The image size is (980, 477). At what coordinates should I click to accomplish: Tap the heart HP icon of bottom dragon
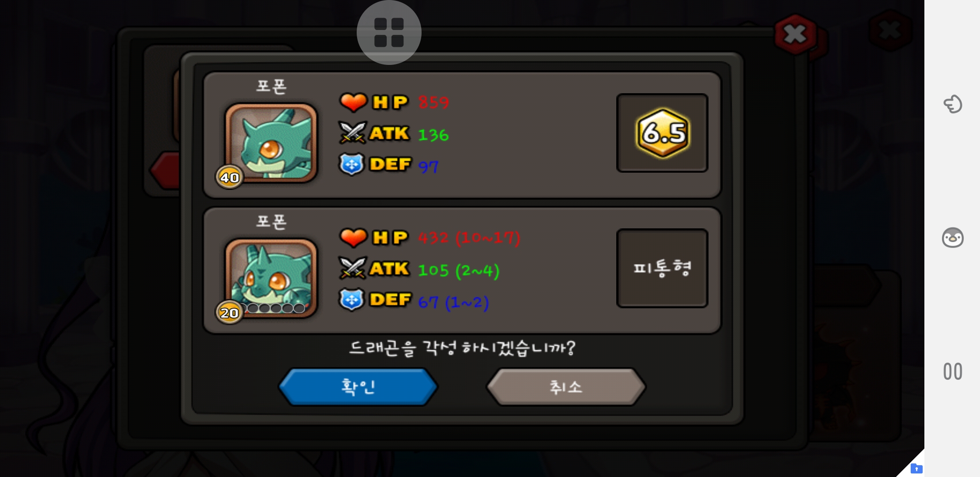pyautogui.click(x=353, y=238)
